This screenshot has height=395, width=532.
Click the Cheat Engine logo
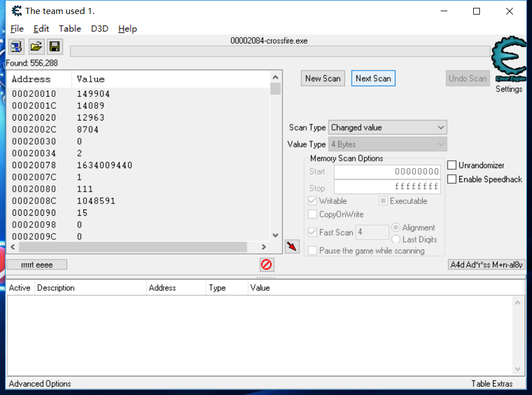click(x=509, y=58)
